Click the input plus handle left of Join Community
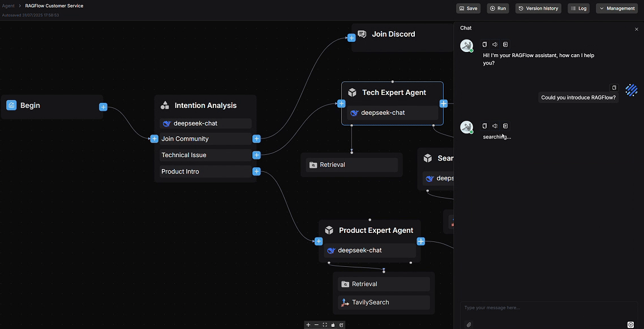 (x=154, y=139)
